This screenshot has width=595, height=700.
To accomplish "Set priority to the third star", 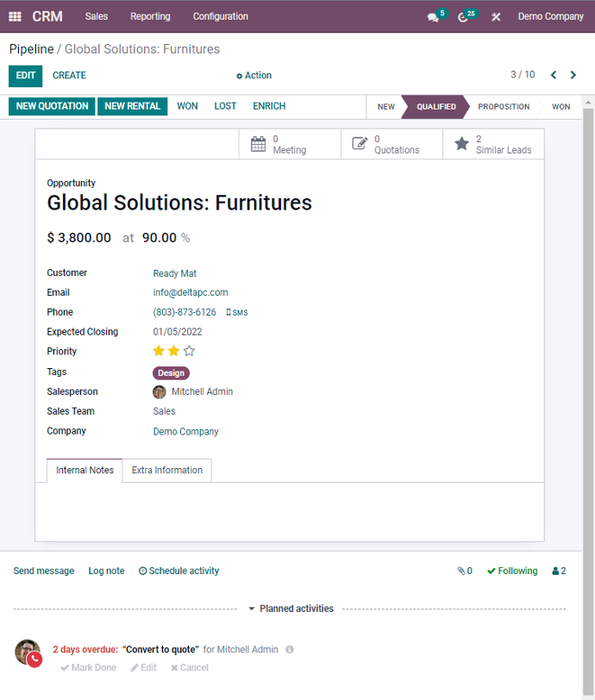I will click(189, 351).
